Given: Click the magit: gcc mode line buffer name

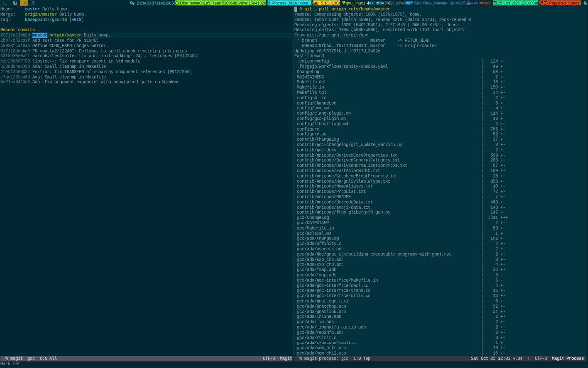Looking at the screenshot, I should 24,358.
